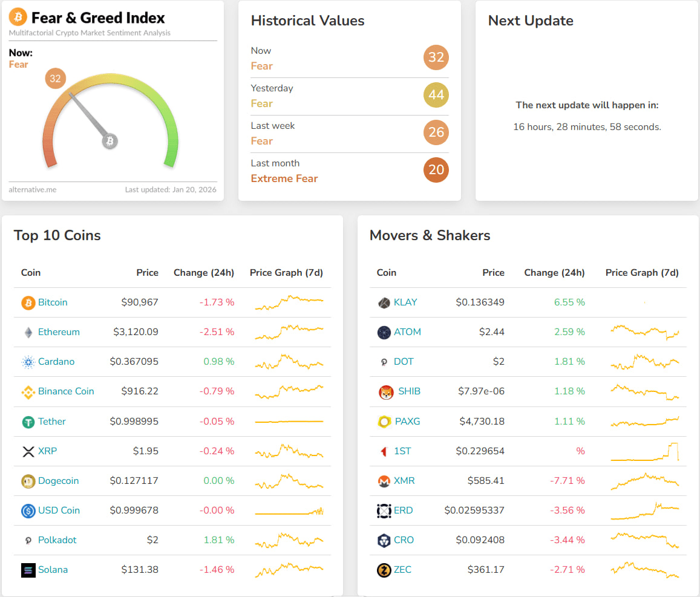
Task: Click the SHIB dog icon
Action: 386,392
